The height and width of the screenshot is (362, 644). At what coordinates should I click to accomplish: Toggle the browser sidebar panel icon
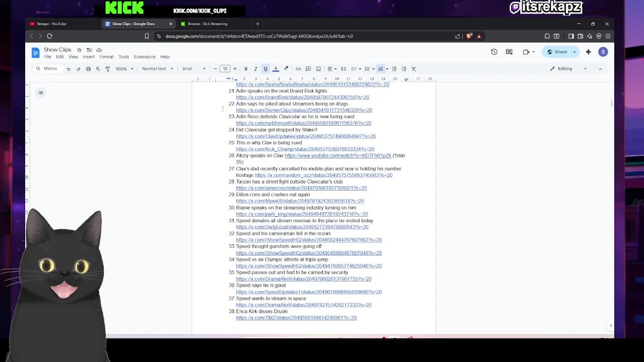pyautogui.click(x=571, y=36)
